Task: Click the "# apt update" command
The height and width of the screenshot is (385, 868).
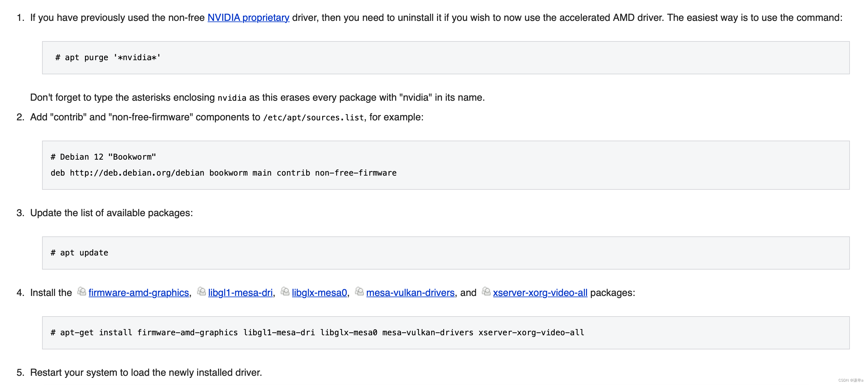Action: click(x=79, y=253)
